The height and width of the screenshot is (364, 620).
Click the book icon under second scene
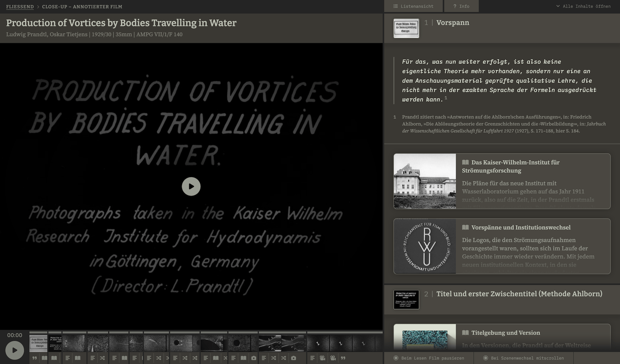point(54,358)
